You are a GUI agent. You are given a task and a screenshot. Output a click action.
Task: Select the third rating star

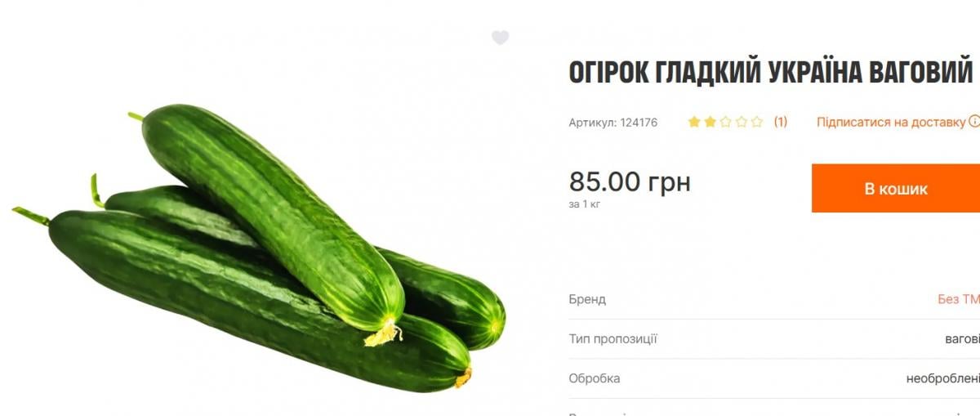(725, 122)
